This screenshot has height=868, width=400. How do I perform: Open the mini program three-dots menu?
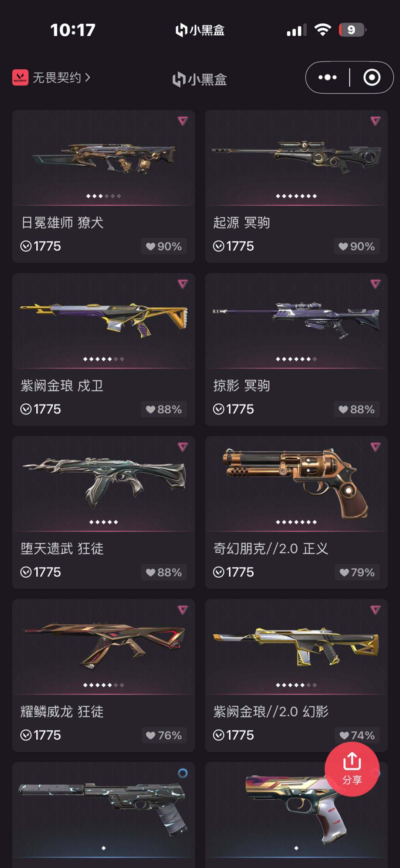(x=327, y=77)
